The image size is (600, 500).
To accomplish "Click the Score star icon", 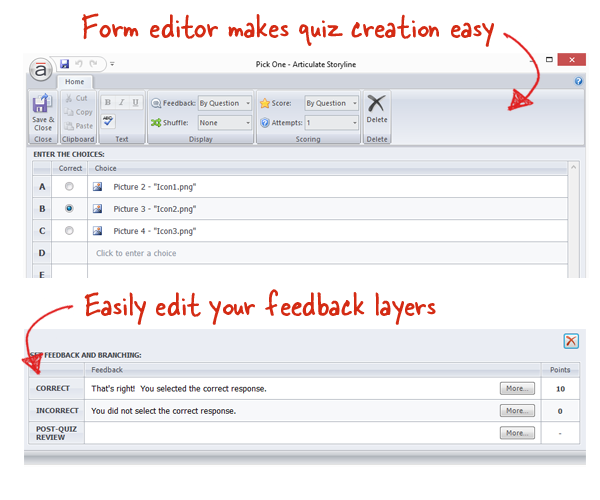I will [265, 103].
